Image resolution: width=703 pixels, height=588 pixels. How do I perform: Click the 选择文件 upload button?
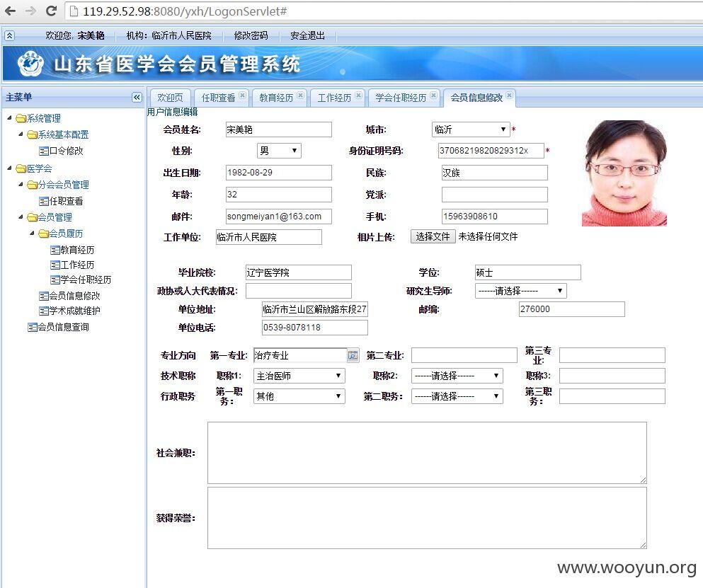433,236
